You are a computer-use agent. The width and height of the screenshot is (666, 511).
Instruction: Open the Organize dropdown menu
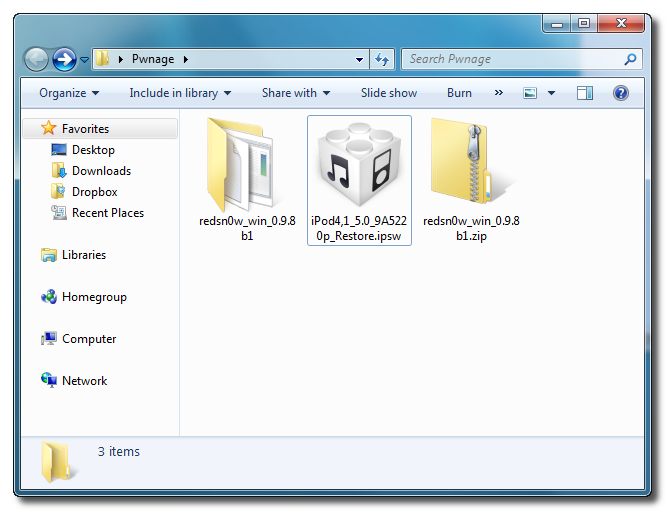click(x=69, y=93)
